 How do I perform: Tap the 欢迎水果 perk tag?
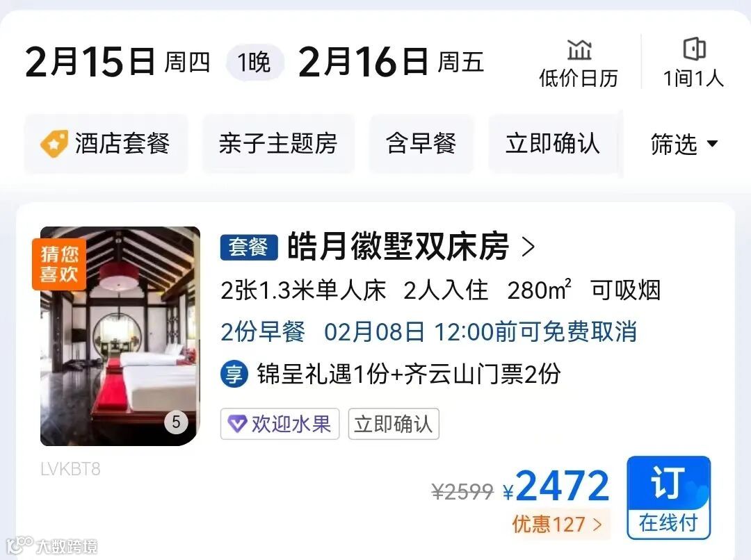[280, 424]
